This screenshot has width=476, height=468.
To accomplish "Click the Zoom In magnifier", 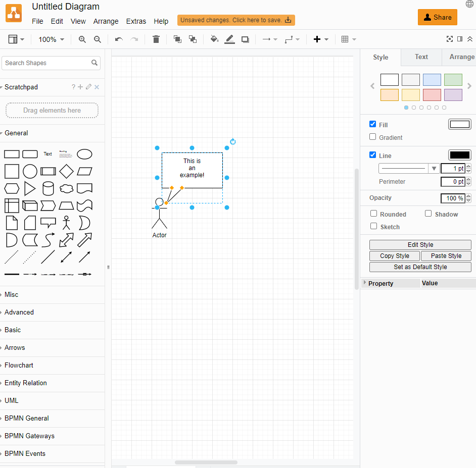I will click(82, 39).
